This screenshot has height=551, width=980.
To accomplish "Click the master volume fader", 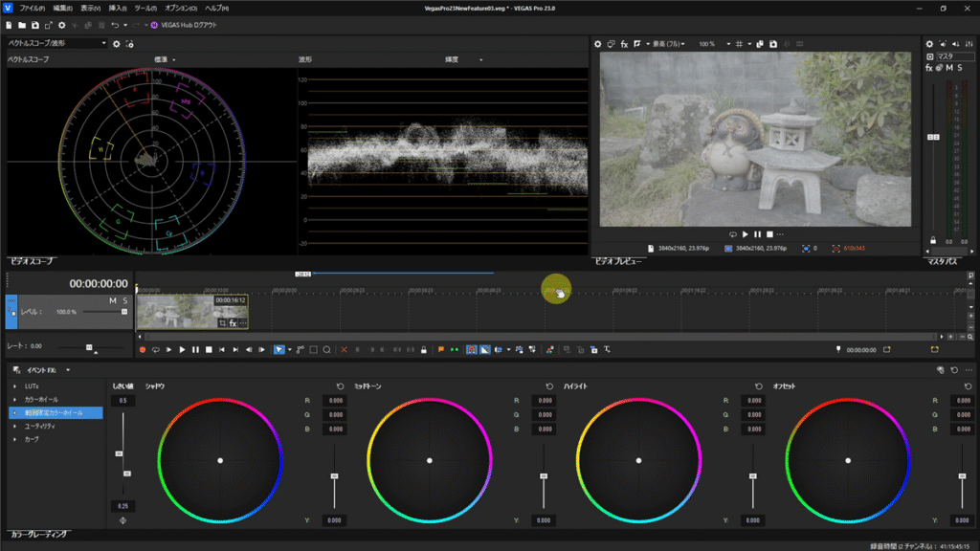I will (x=935, y=138).
